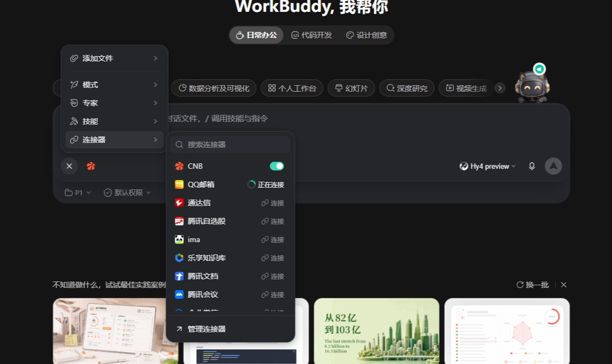Open 管理连接器 link
Image resolution: width=612 pixels, height=364 pixels.
[x=230, y=329]
